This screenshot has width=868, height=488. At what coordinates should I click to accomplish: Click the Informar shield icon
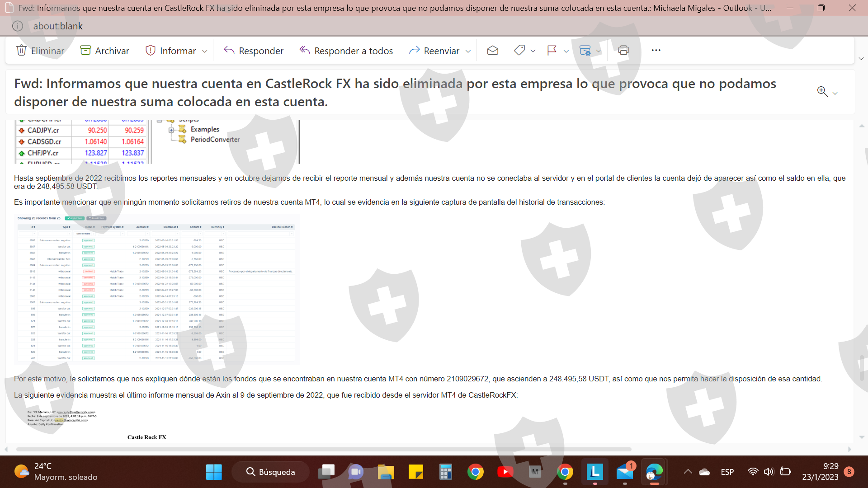coord(150,51)
